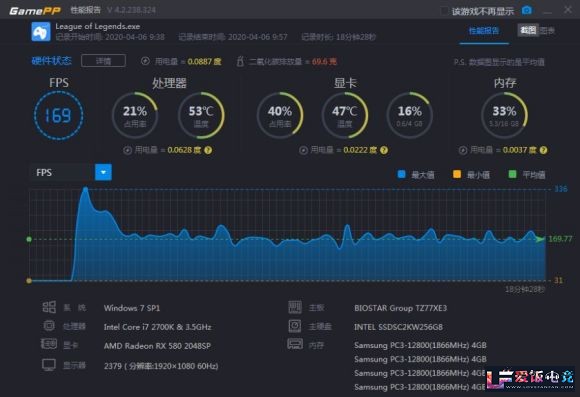Click the max value 336 label
This screenshot has width=580, height=397.
561,189
